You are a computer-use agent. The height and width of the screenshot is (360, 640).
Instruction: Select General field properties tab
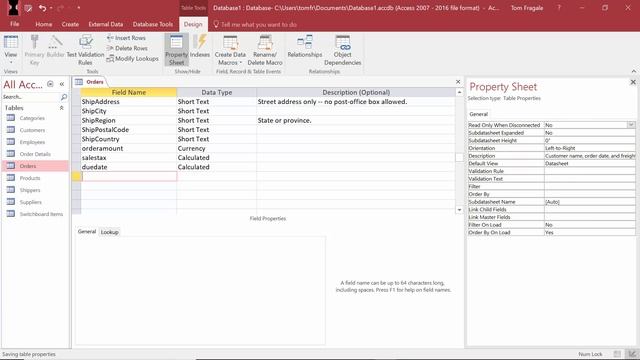pyautogui.click(x=87, y=231)
